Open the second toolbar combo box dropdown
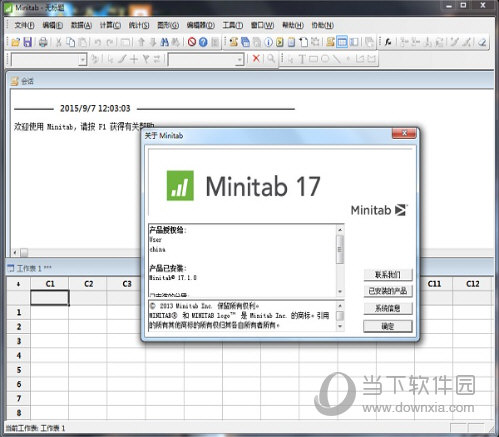Image resolution: width=499 pixels, height=437 pixels. click(x=239, y=60)
